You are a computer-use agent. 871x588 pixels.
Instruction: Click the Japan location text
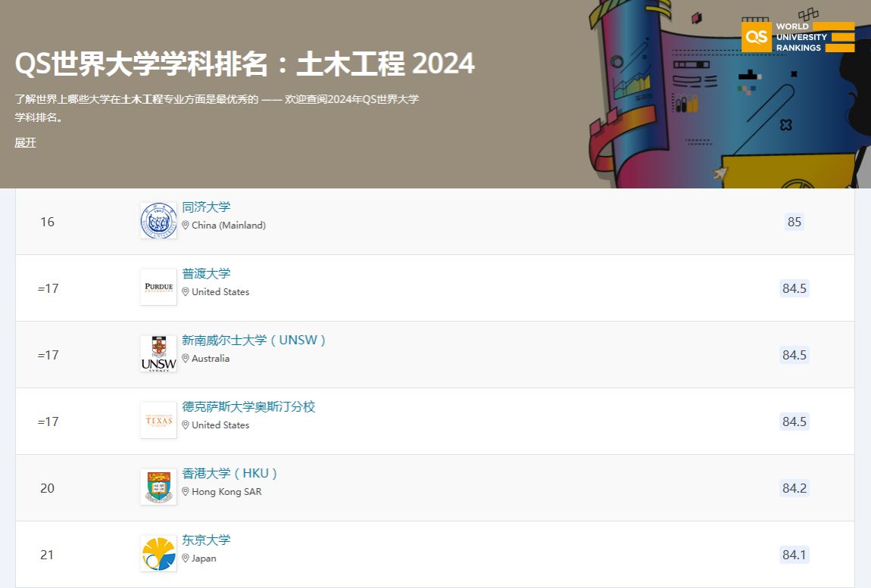pos(204,558)
